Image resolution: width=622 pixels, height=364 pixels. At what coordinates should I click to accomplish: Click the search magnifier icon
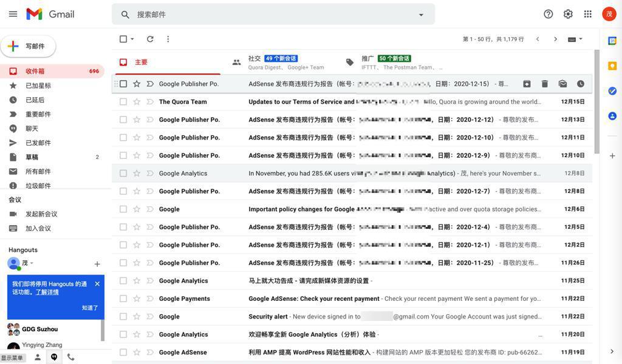[125, 15]
